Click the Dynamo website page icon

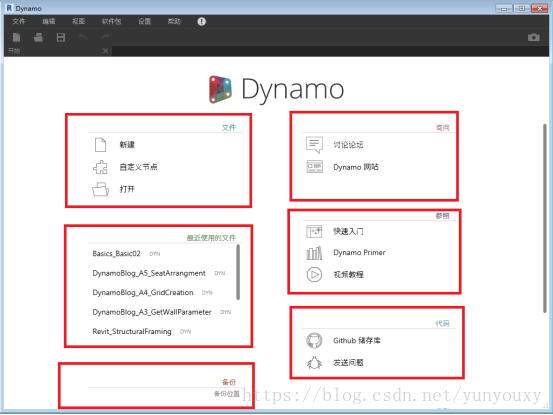[314, 166]
